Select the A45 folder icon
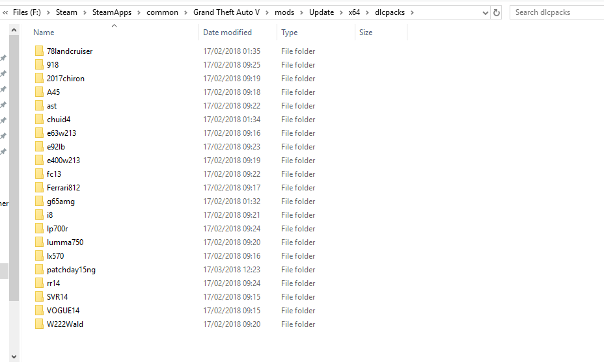 39,92
